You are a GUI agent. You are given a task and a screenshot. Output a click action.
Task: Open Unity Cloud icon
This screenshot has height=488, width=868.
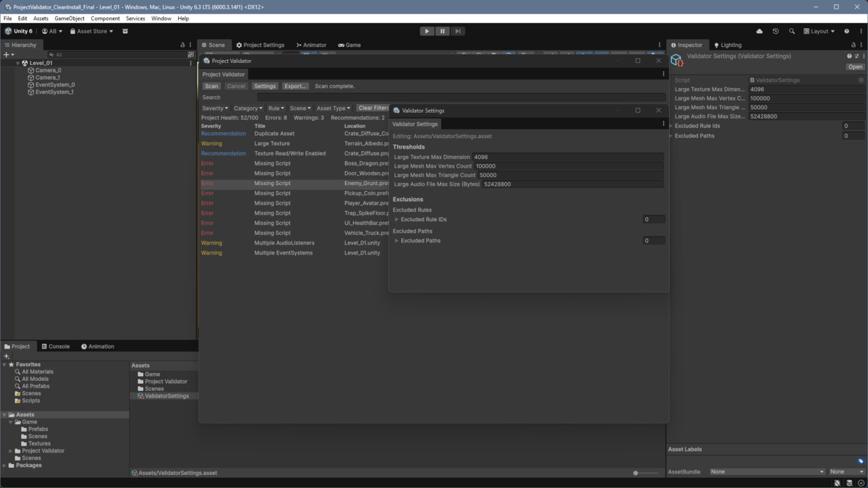[x=759, y=31]
